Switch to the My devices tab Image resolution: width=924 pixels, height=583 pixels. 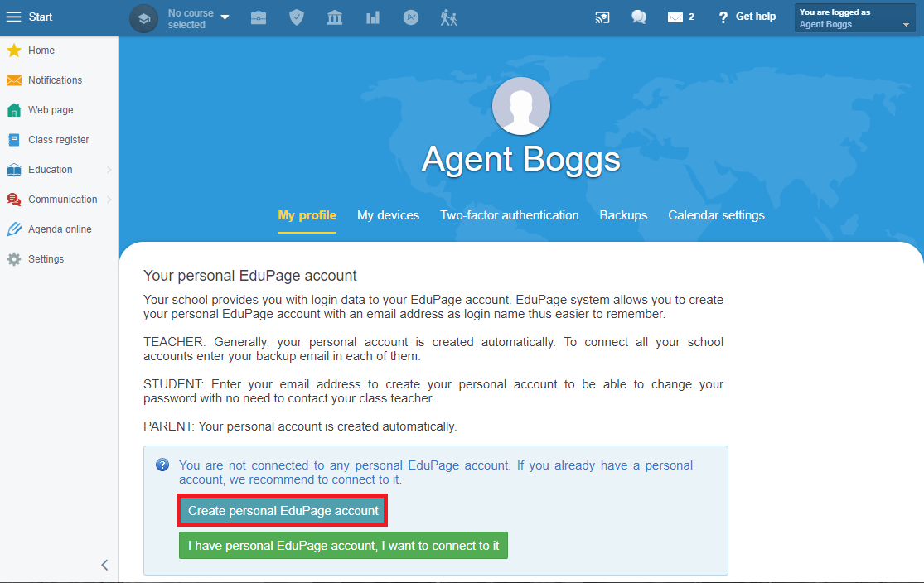pos(388,215)
